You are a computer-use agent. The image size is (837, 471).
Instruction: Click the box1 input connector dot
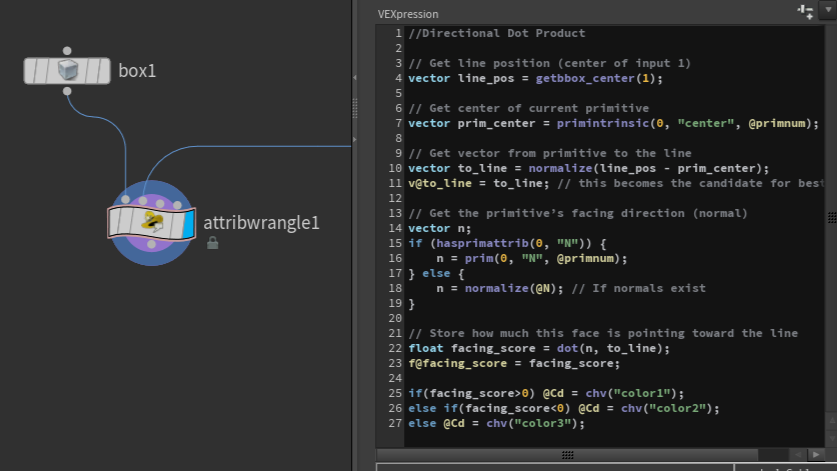point(67,51)
